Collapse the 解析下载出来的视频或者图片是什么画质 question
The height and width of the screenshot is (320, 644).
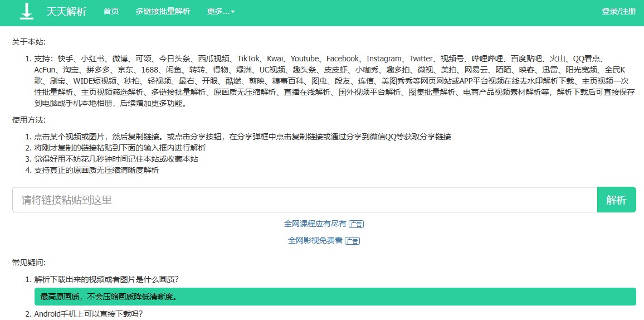(106, 279)
